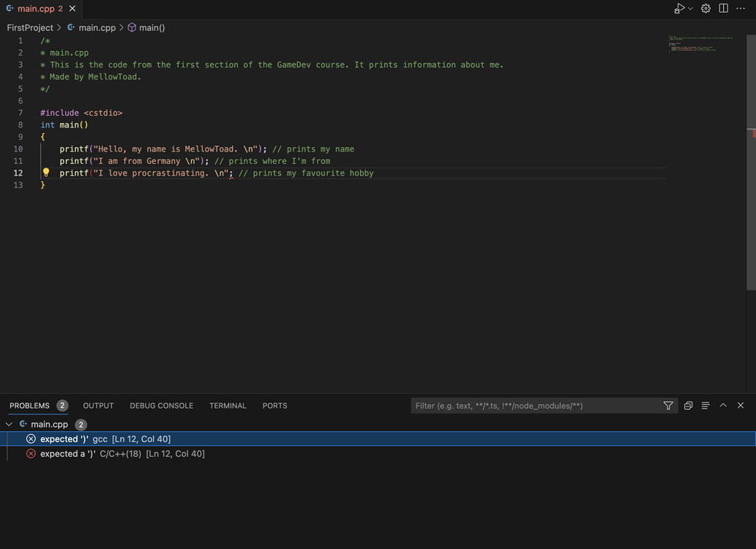Click the problems filter text field
The width and height of the screenshot is (756, 549).
point(538,406)
